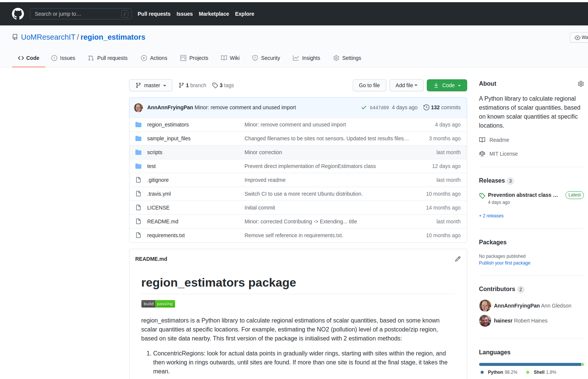
Task: Open the sample_input_files folder name
Action: click(x=169, y=138)
